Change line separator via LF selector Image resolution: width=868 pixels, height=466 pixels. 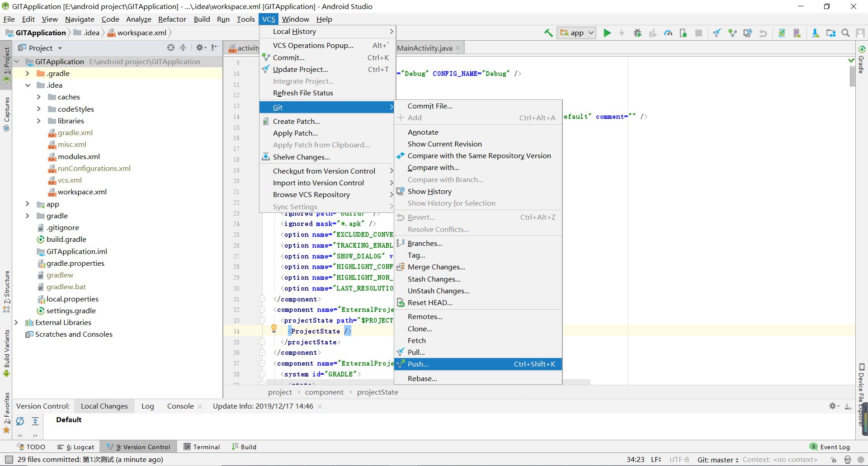(x=656, y=460)
